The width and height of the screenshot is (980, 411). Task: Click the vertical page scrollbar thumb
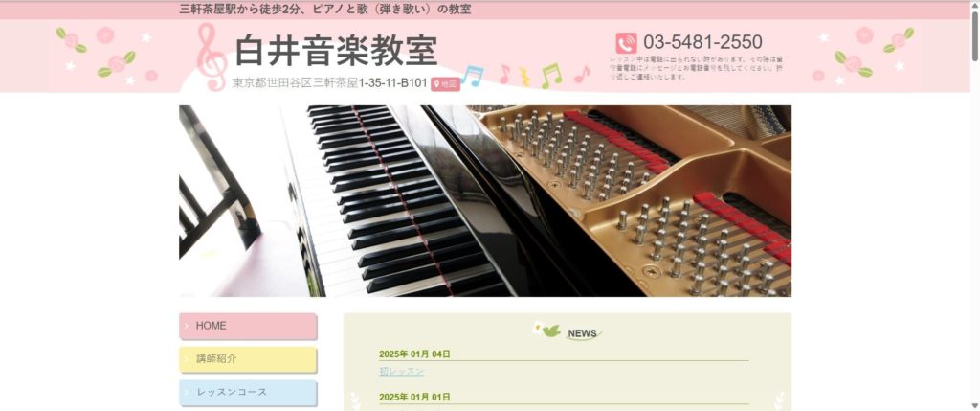974,35
